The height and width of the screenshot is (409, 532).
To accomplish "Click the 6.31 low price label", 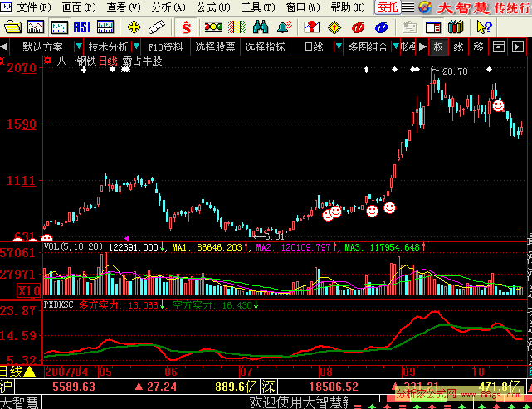I will 274,236.
